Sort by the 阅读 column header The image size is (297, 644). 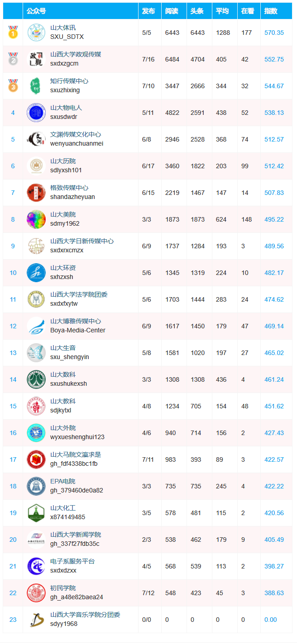(172, 11)
